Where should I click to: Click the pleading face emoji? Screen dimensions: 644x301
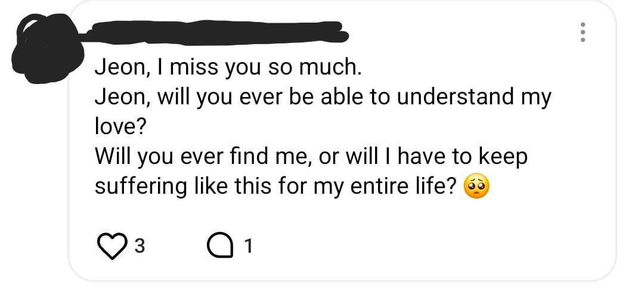(x=476, y=187)
